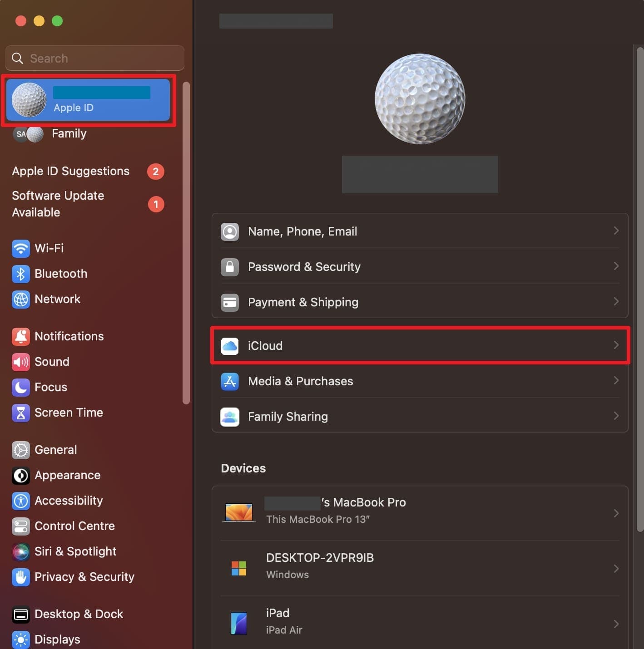Viewport: 644px width, 649px height.
Task: Open DESKTOP-2VPR9IB device chevron
Action: click(616, 569)
